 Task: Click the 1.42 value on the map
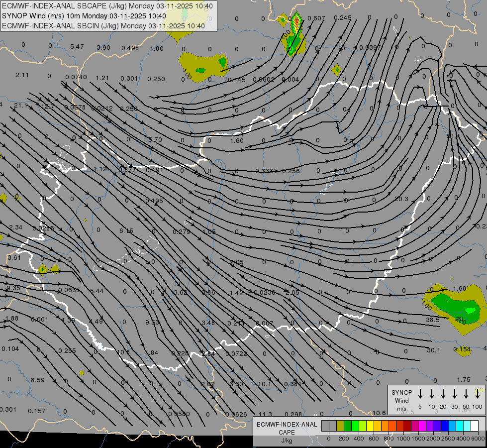click(236, 293)
